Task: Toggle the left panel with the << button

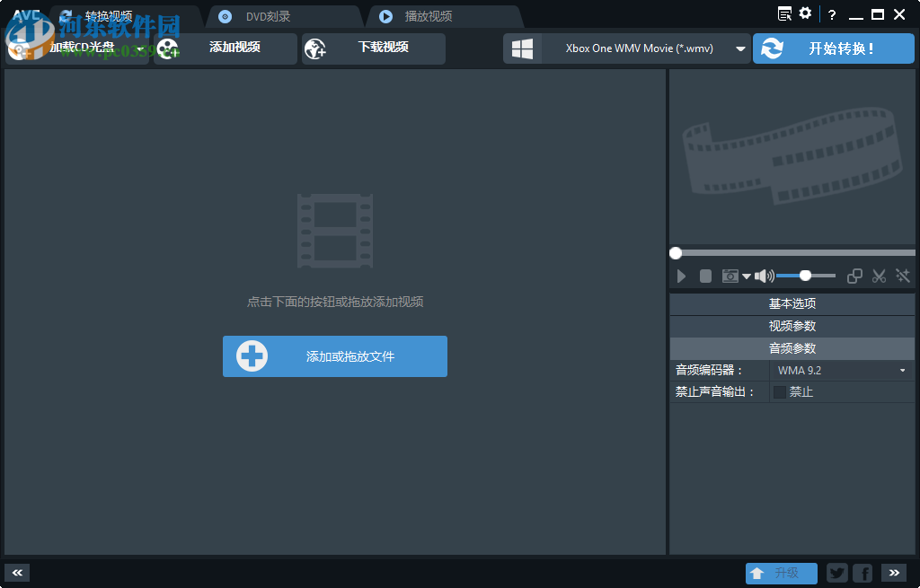Action: pyautogui.click(x=16, y=572)
